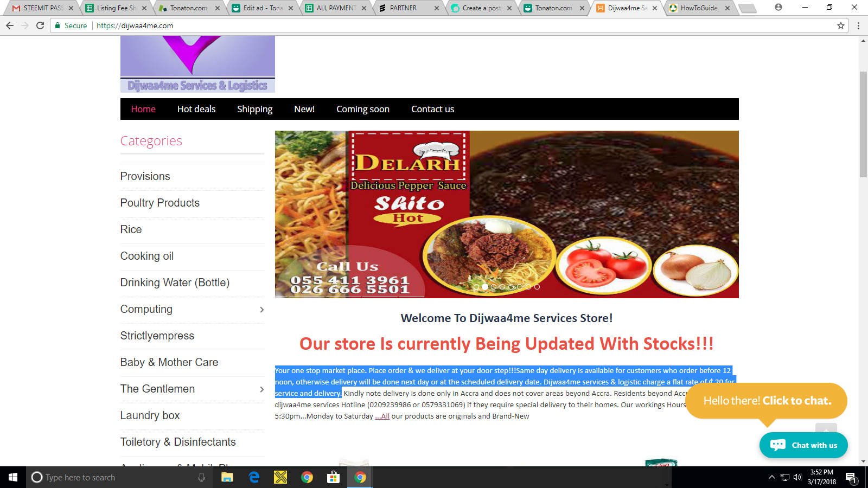
Task: Select first carousel slide dot
Action: (x=476, y=287)
